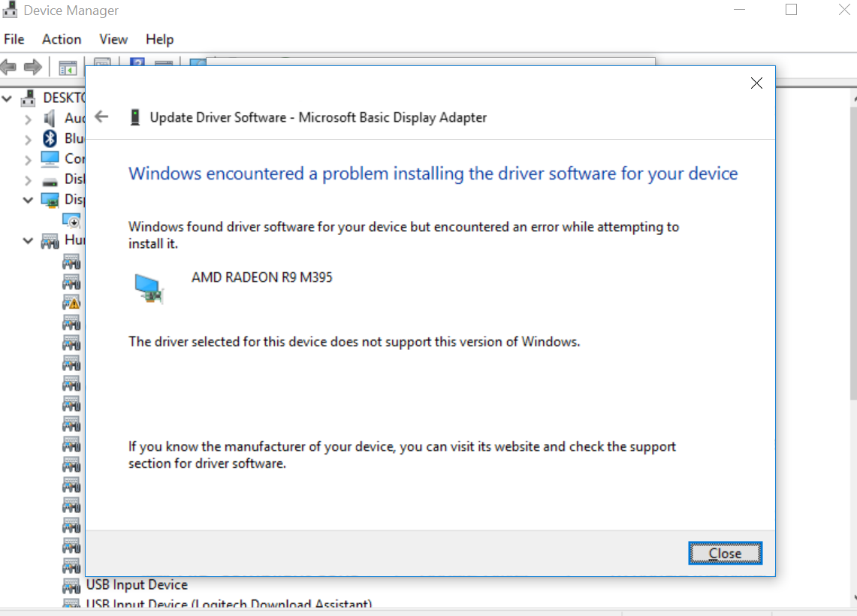Expand the Bluetooth category
Viewport: 857px width, 616px height.
click(x=28, y=140)
